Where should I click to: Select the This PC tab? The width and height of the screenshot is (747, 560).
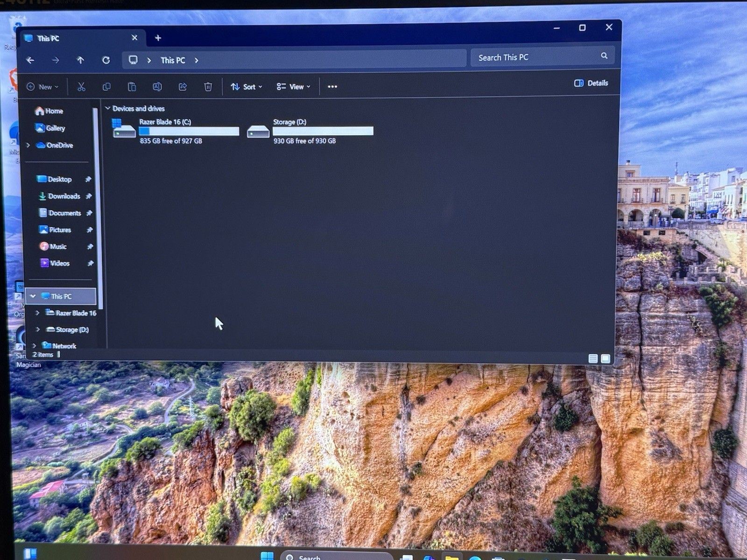[82, 38]
